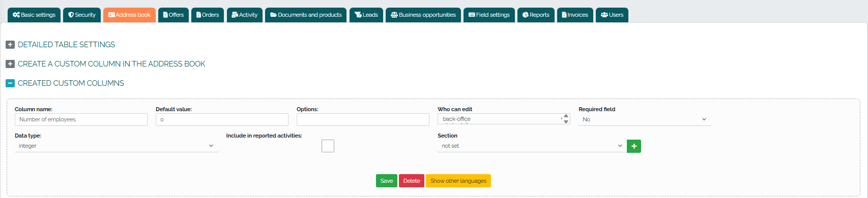Screen dimensions: 868x198
Task: Click into the Options input field
Action: [363, 119]
